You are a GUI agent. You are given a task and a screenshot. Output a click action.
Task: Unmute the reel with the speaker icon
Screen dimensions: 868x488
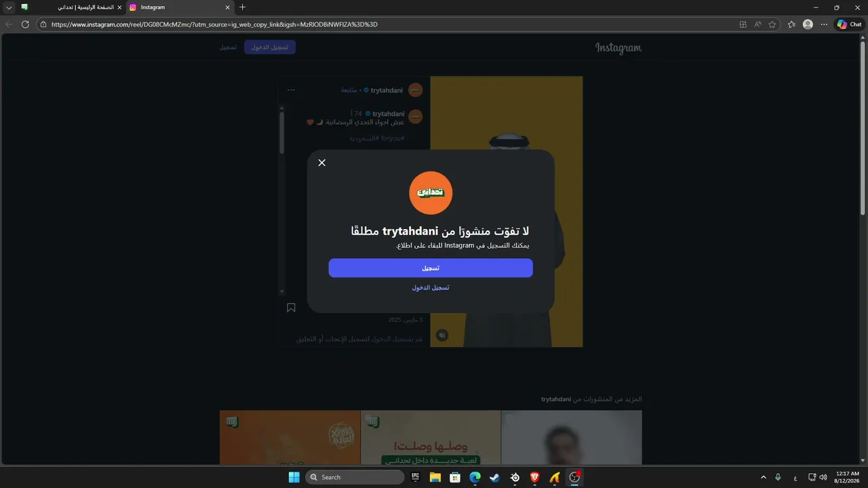pos(442,335)
